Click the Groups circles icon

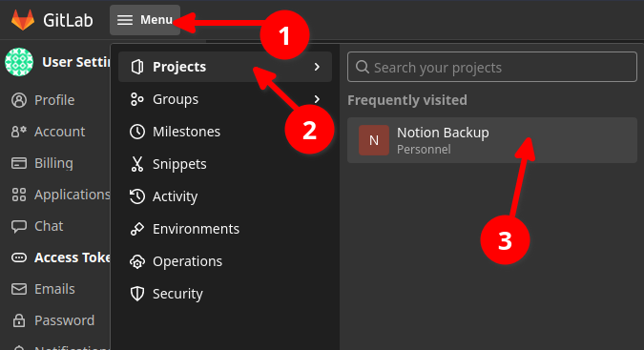[136, 99]
